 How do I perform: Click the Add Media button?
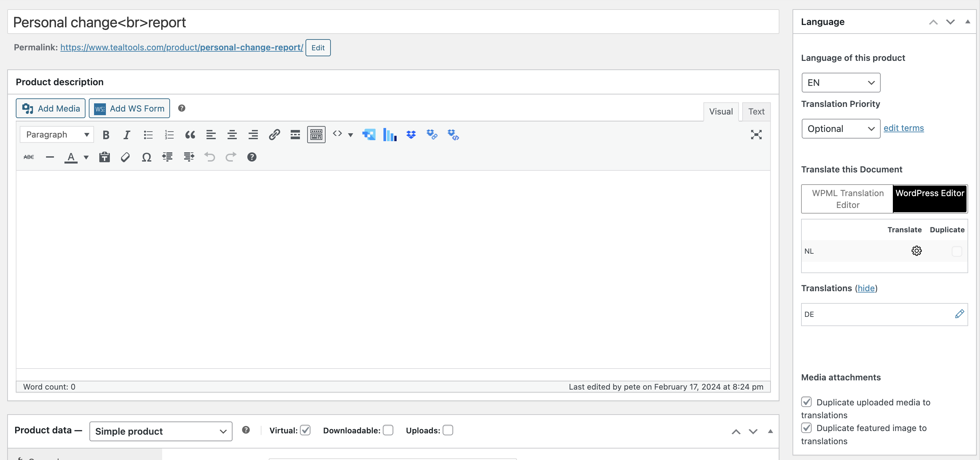(x=51, y=109)
